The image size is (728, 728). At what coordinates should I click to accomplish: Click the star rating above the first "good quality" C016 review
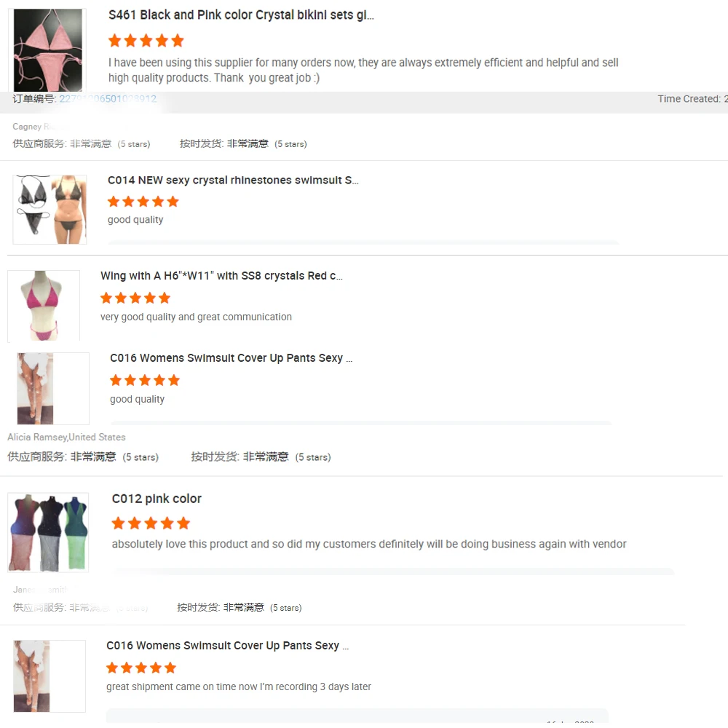[x=144, y=381]
